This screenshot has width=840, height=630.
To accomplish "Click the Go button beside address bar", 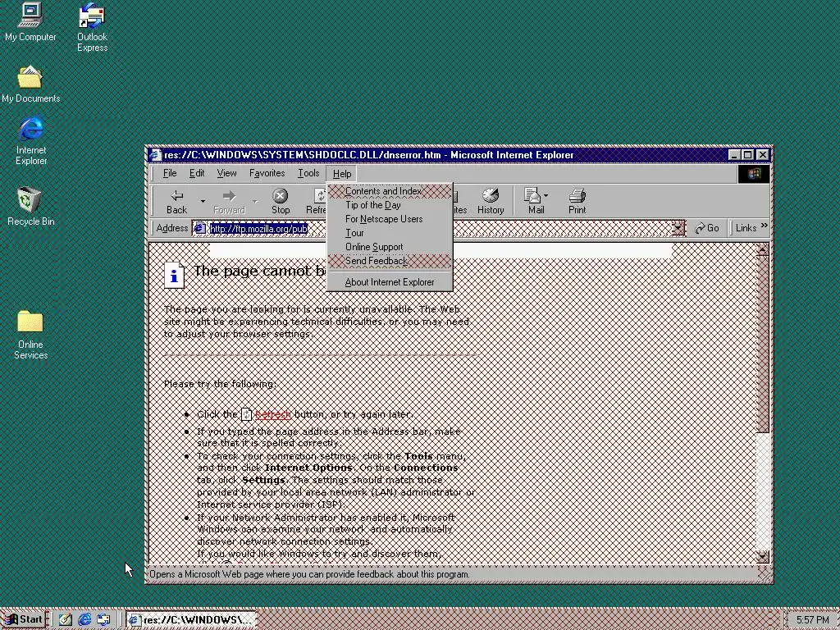I will [x=706, y=228].
